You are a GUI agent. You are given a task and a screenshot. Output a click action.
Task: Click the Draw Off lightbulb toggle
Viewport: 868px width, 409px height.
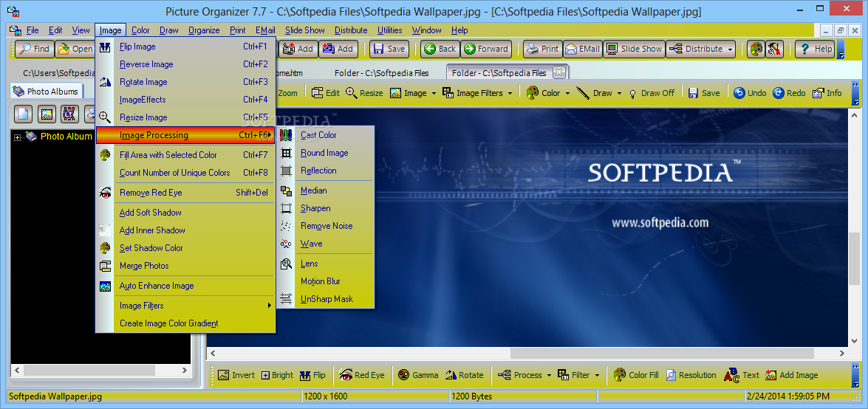coord(652,93)
